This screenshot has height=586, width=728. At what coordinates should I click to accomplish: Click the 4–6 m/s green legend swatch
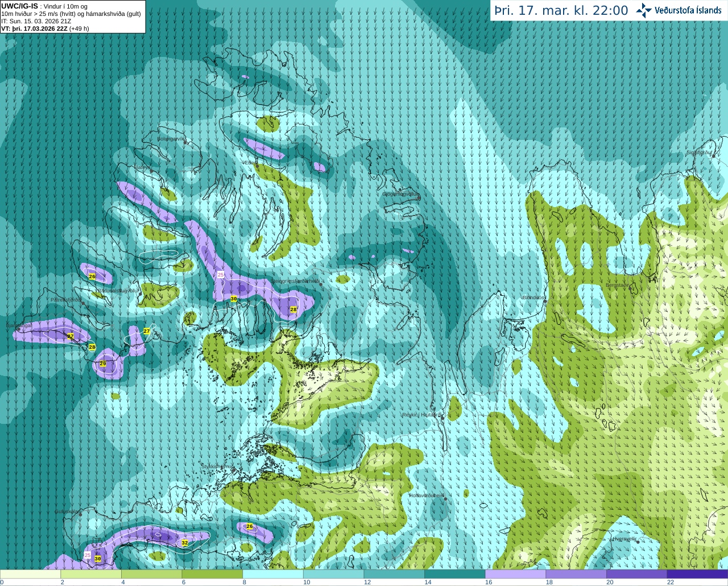pyautogui.click(x=151, y=573)
